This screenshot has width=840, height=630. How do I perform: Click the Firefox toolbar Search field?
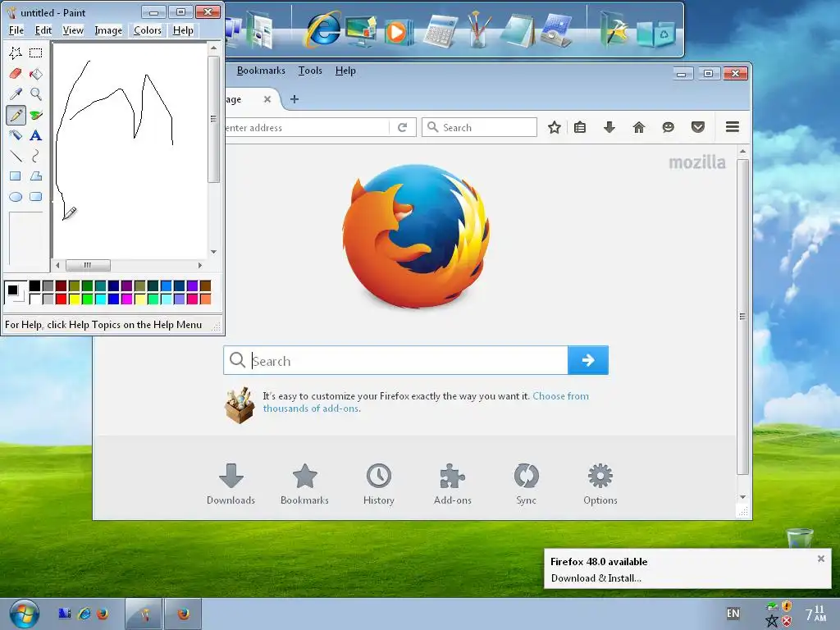click(479, 127)
